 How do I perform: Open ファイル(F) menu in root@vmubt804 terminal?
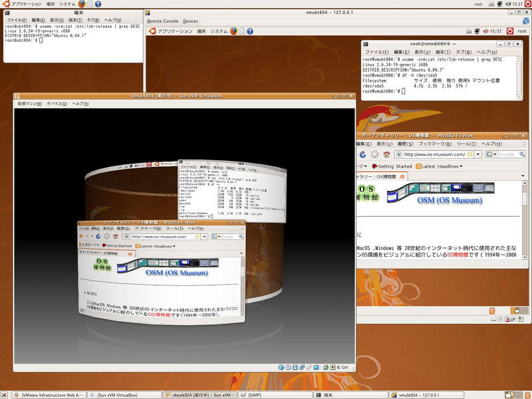377,52
